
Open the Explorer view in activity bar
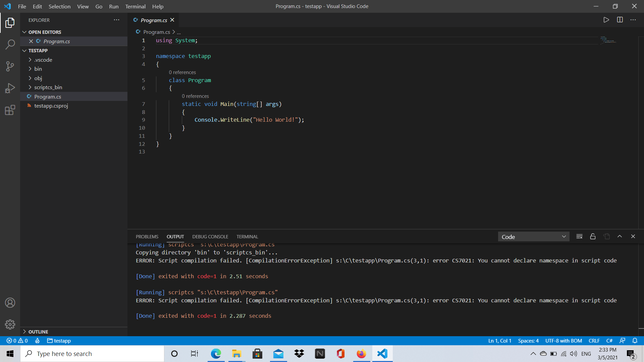[x=10, y=23]
